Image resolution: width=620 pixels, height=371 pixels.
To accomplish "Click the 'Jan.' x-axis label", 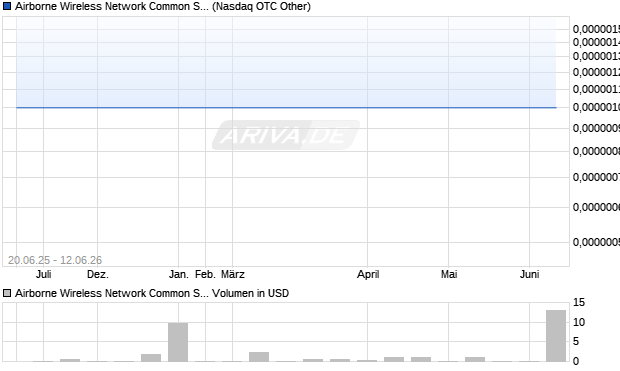I will point(179,274).
